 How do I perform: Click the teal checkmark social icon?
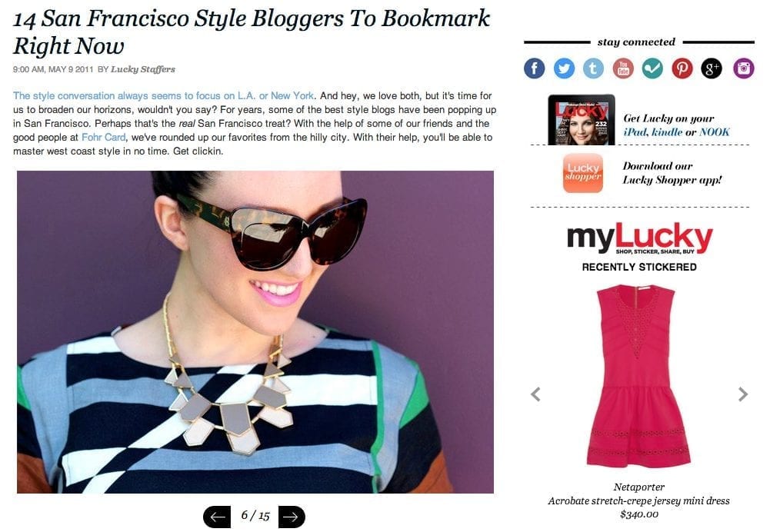click(652, 68)
